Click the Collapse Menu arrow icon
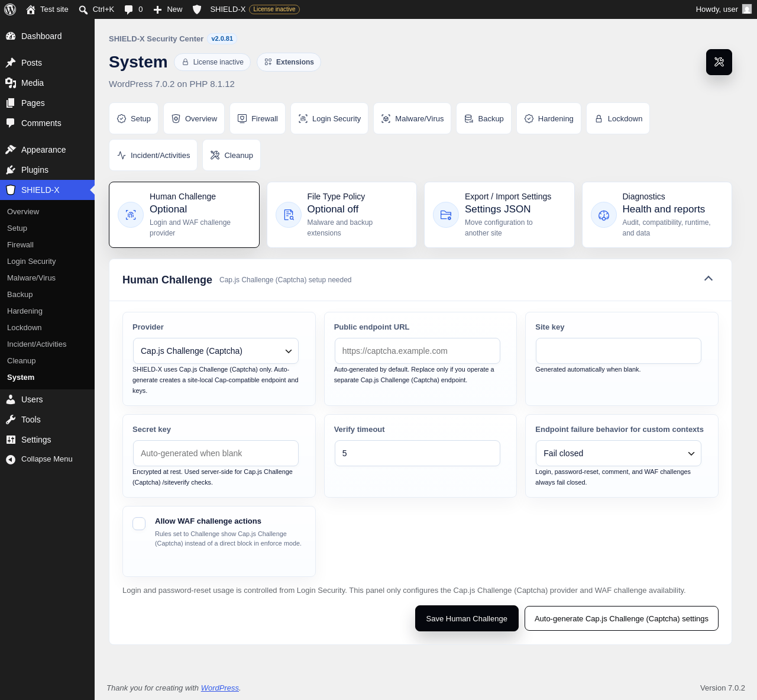757x700 pixels. click(x=11, y=459)
